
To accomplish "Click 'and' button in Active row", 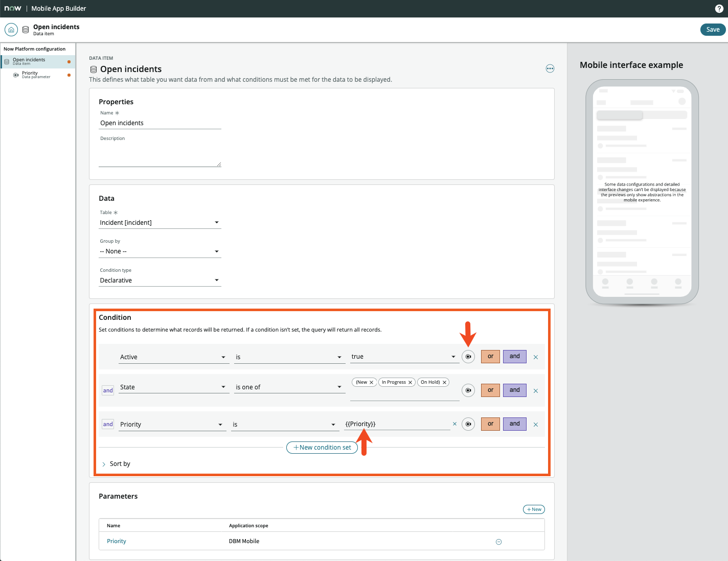I will (515, 357).
